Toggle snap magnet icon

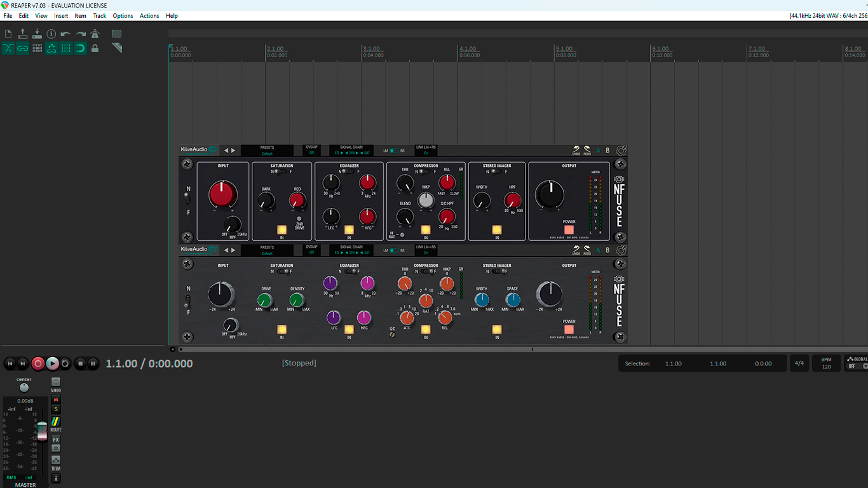[x=81, y=48]
